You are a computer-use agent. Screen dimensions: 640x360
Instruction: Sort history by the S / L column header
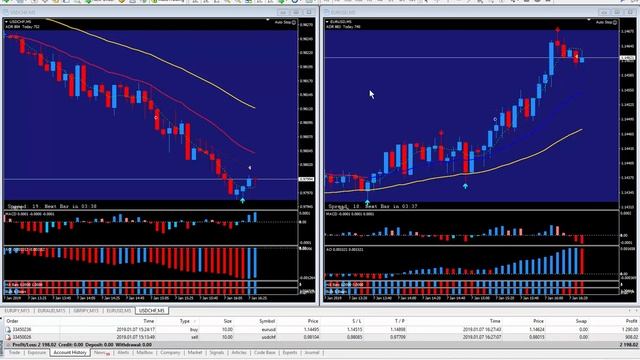tap(357, 321)
